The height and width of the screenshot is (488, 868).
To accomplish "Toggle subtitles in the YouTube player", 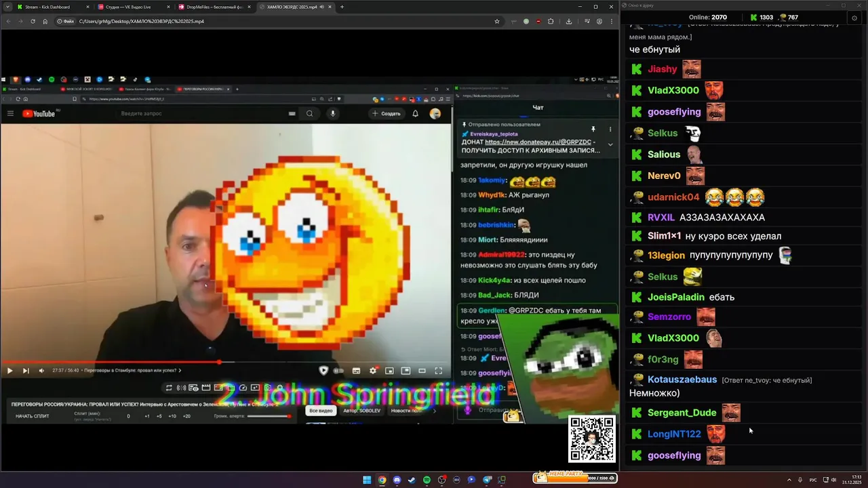I will [356, 371].
